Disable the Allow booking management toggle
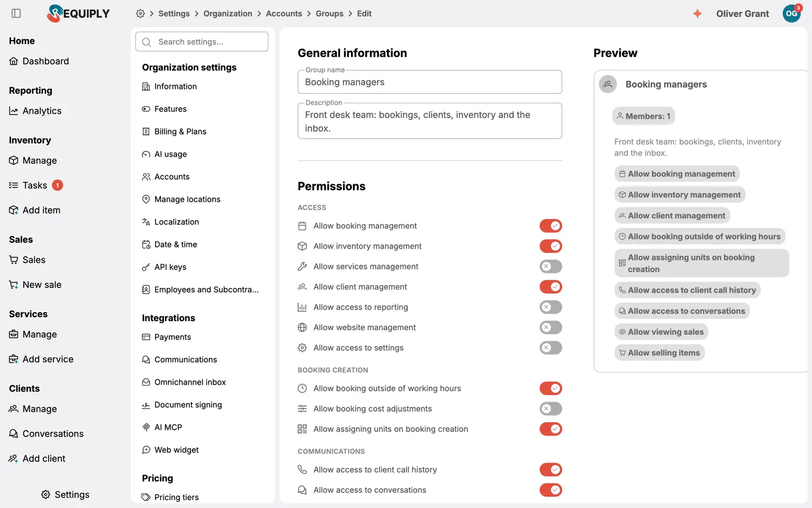Image resolution: width=812 pixels, height=508 pixels. pos(551,226)
